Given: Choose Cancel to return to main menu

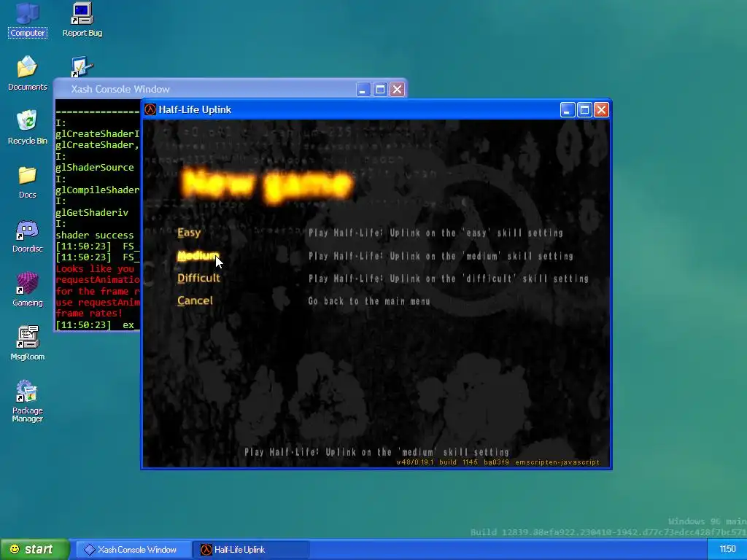Looking at the screenshot, I should [195, 301].
